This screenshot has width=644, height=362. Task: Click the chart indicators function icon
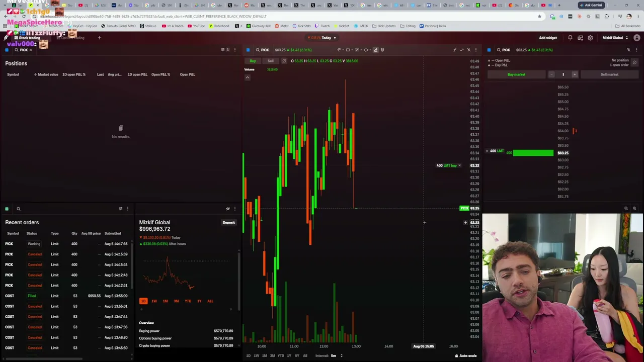point(455,50)
